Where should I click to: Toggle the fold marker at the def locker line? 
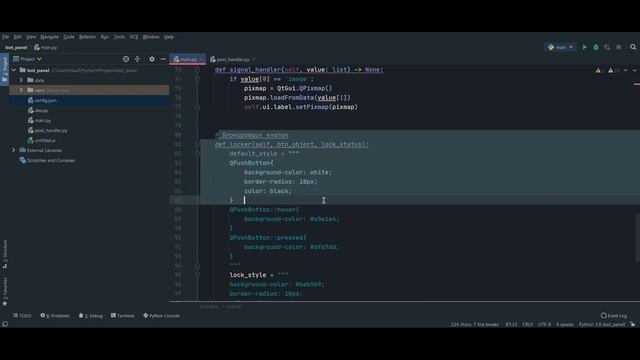coord(197,144)
